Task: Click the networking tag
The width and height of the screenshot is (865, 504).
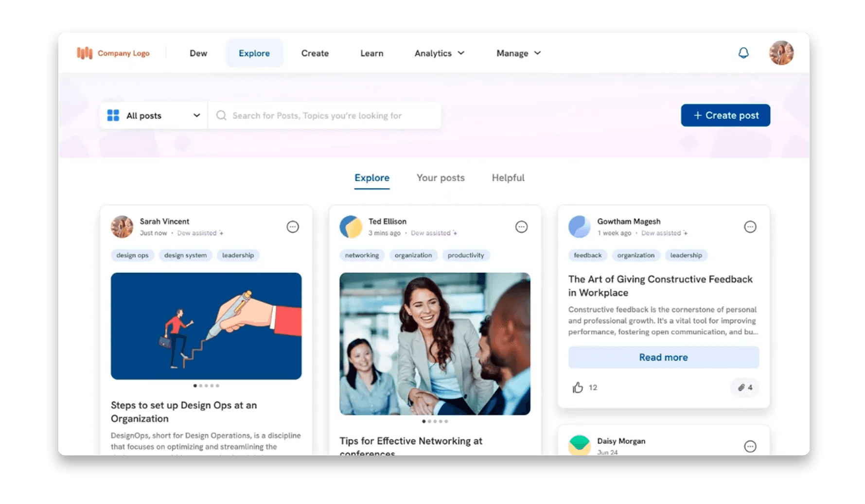Action: (362, 255)
